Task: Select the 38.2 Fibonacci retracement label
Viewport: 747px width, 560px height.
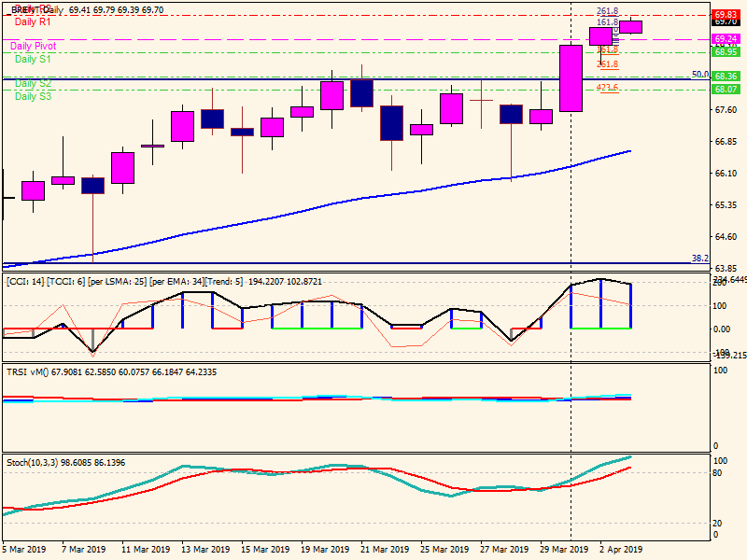Action: 700,258
